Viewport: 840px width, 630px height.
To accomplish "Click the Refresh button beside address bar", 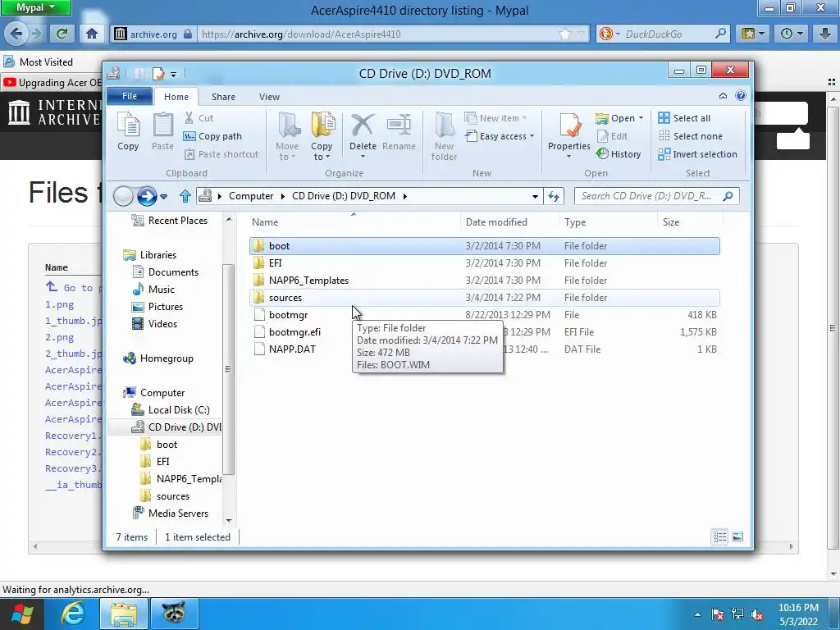I will [554, 197].
